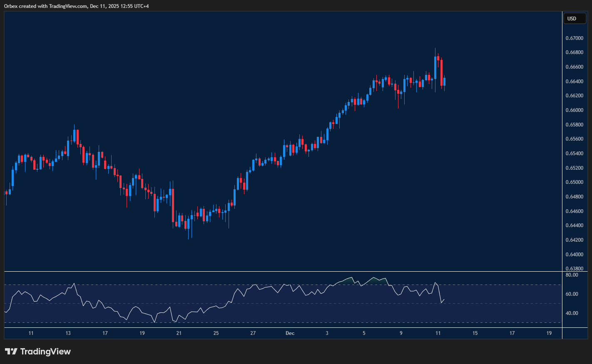Image resolution: width=592 pixels, height=364 pixels.
Task: Select the USD currency label
Action: (575, 18)
